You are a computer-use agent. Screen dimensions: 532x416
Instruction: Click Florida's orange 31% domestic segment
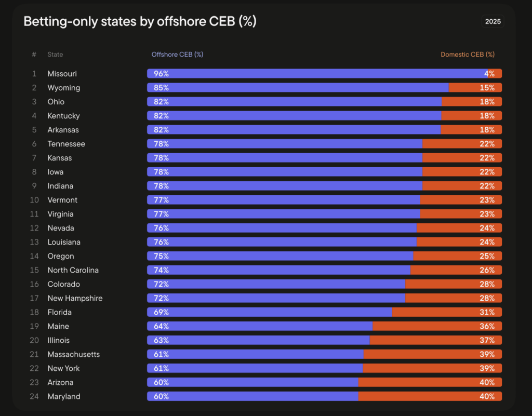point(447,312)
